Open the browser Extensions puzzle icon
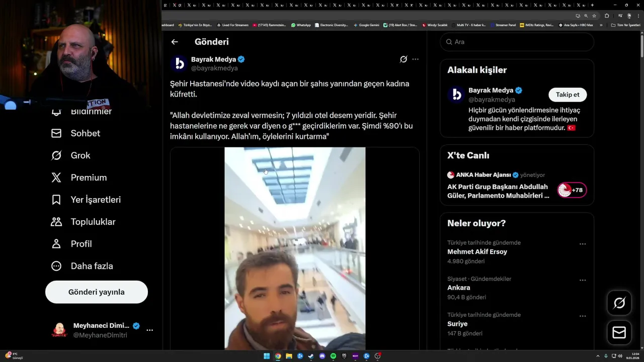644x362 pixels. (x=607, y=16)
